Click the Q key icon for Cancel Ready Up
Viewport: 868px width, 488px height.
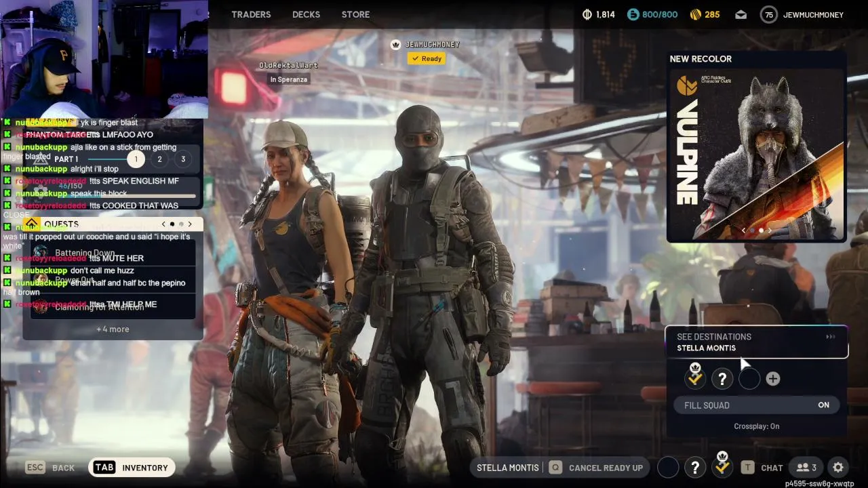click(555, 468)
